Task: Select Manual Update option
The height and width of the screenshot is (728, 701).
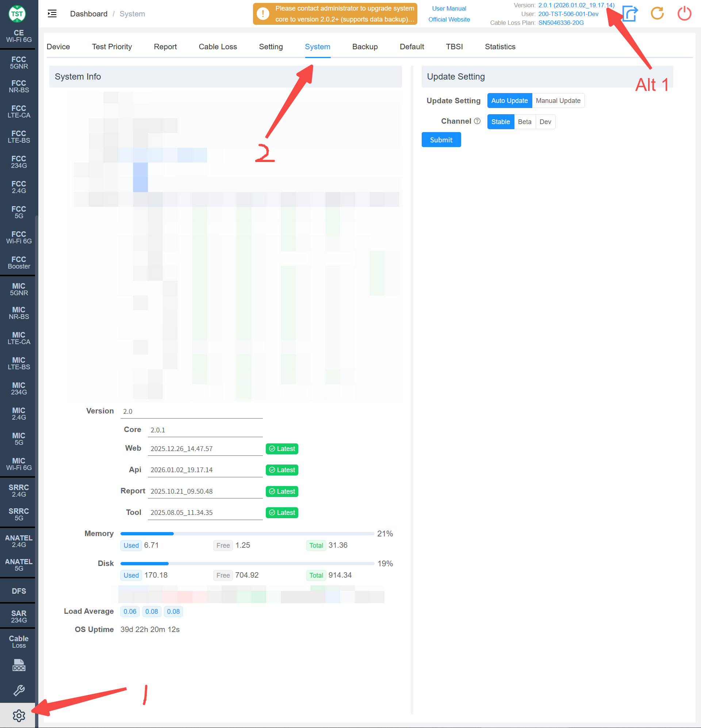Action: [558, 101]
